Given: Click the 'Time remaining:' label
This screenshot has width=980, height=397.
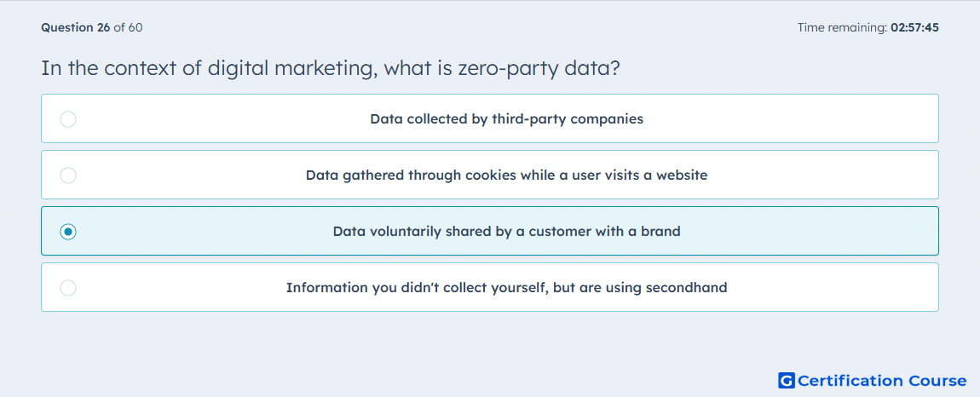Looking at the screenshot, I should point(843,27).
